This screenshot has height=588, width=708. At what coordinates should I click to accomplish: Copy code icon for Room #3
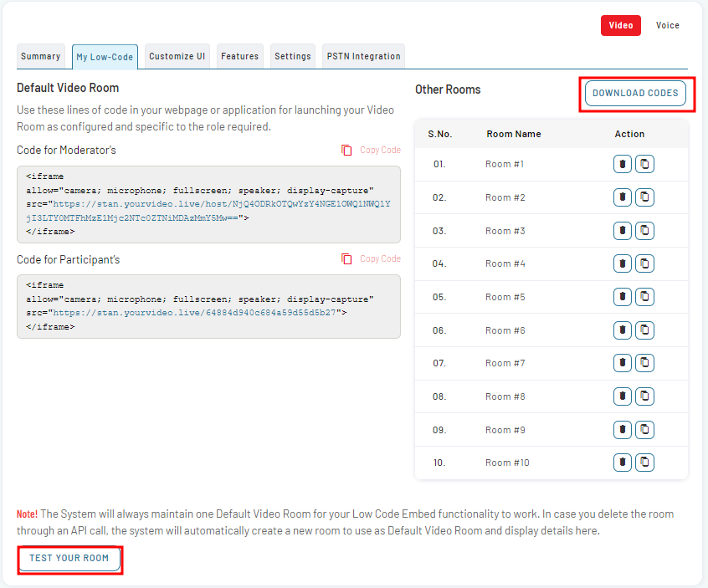click(644, 231)
